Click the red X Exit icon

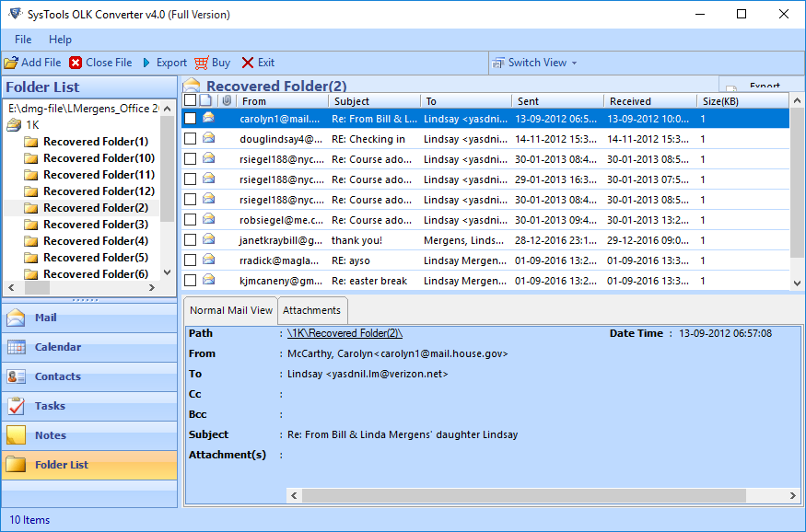[x=247, y=63]
